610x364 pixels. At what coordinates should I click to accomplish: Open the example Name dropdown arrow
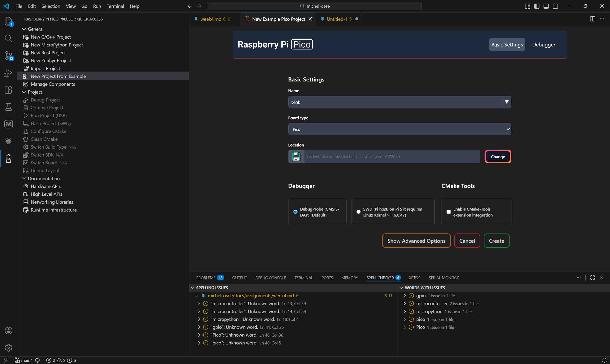(507, 102)
